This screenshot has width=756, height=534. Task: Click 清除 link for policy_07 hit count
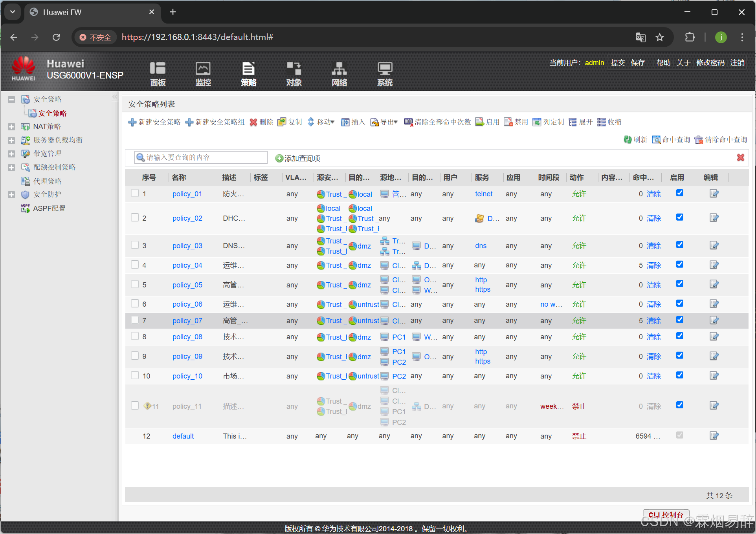coord(654,321)
